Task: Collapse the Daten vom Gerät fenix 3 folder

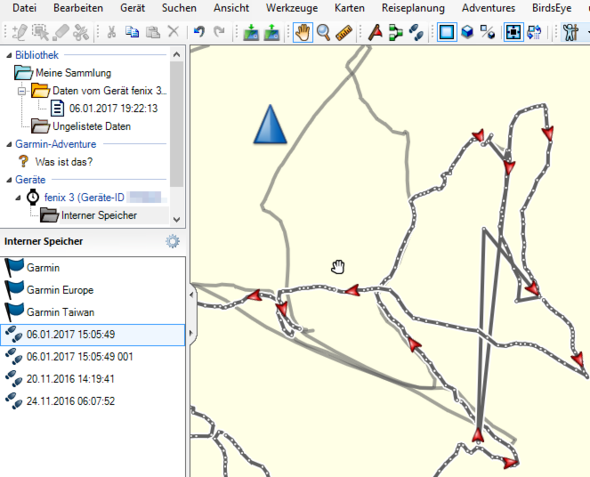Action: pos(22,91)
